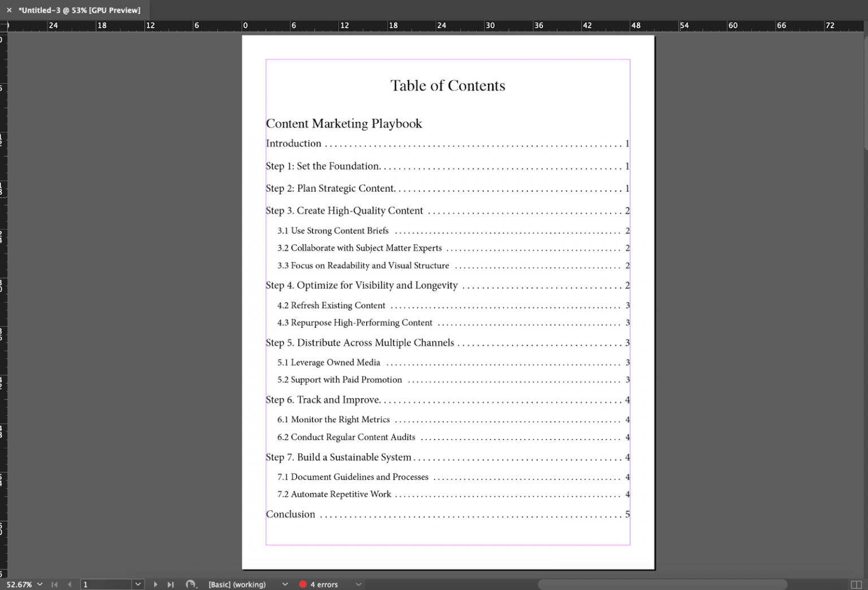Go to the first page using the arrow
The image size is (868, 590).
pos(54,584)
